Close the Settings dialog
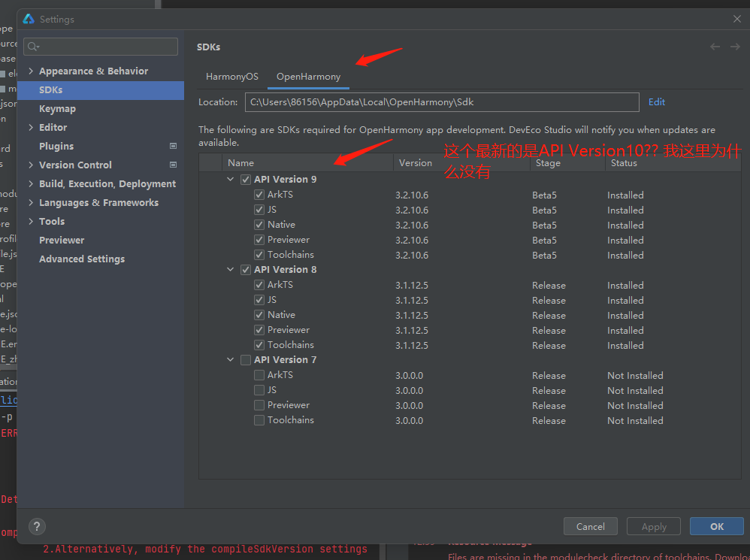Image resolution: width=750 pixels, height=560 pixels. (737, 19)
